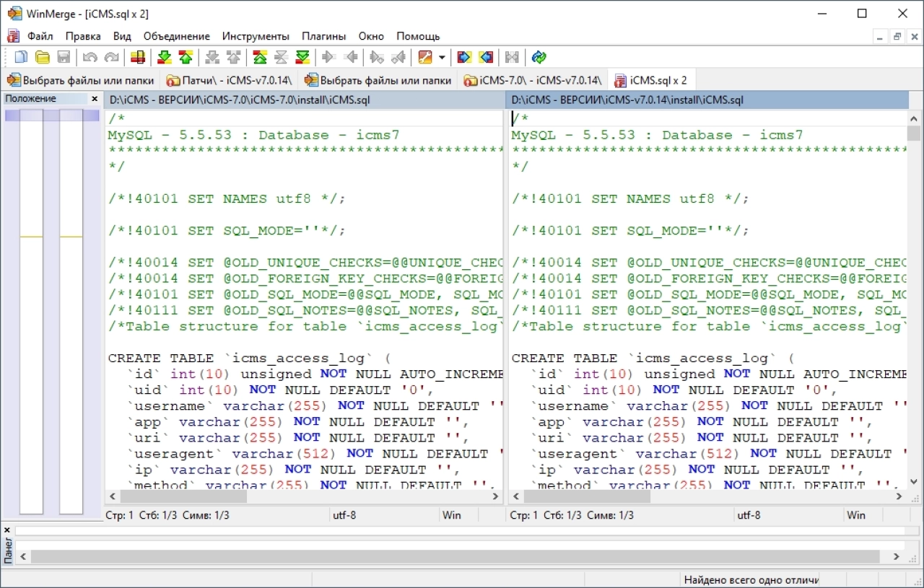
Task: Click the left pane horizontal scrollbar thumb
Action: pyautogui.click(x=183, y=496)
